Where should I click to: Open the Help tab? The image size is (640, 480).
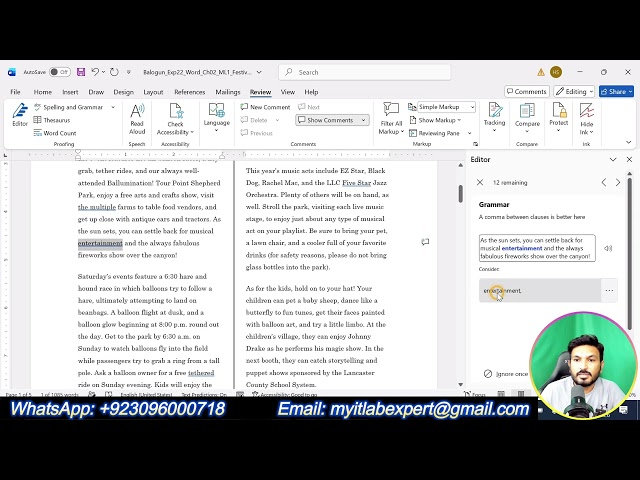point(311,92)
